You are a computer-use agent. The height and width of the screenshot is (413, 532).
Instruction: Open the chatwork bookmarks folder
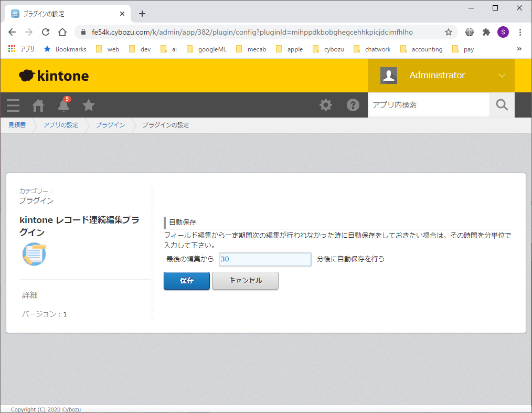click(372, 49)
